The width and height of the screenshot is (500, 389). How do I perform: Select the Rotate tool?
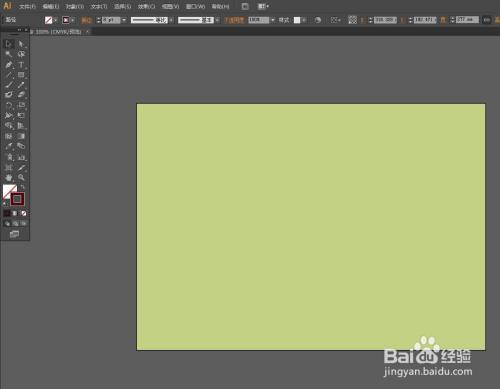pos(8,105)
